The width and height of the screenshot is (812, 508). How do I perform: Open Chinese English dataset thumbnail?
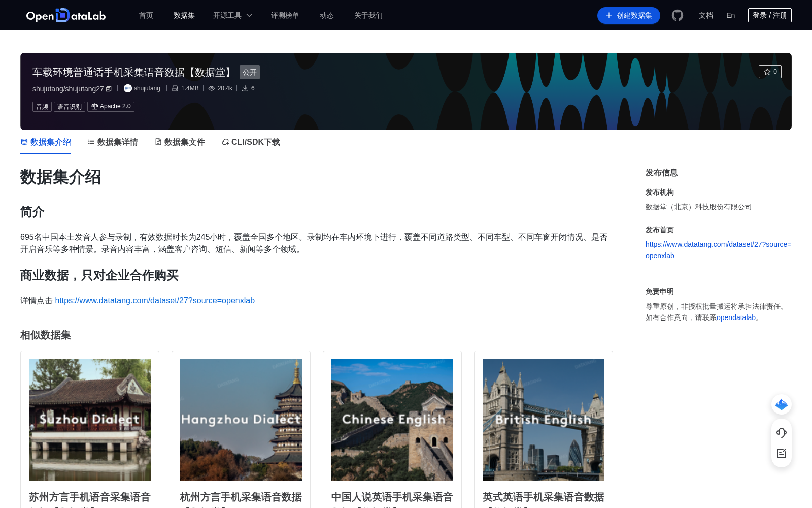(x=392, y=420)
